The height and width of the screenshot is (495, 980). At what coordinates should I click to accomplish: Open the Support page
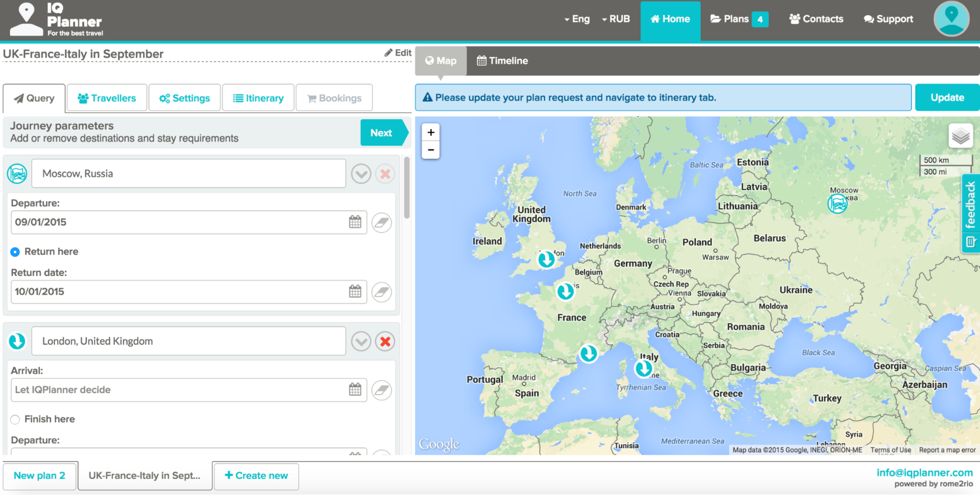888,19
